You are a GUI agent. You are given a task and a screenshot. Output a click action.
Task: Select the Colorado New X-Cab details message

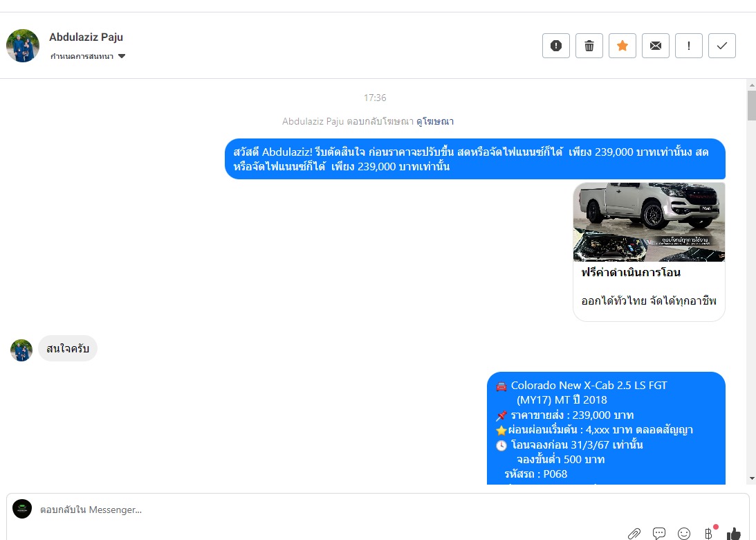[606, 428]
